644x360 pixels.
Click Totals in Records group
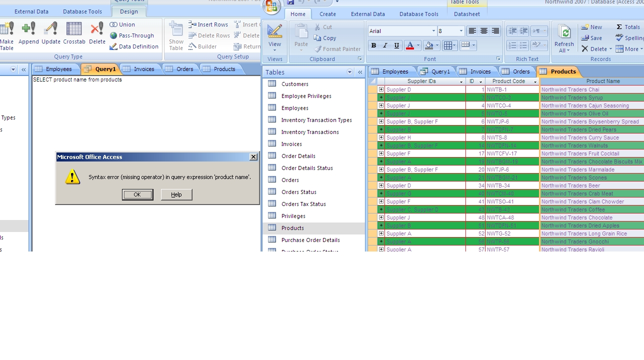pyautogui.click(x=627, y=27)
